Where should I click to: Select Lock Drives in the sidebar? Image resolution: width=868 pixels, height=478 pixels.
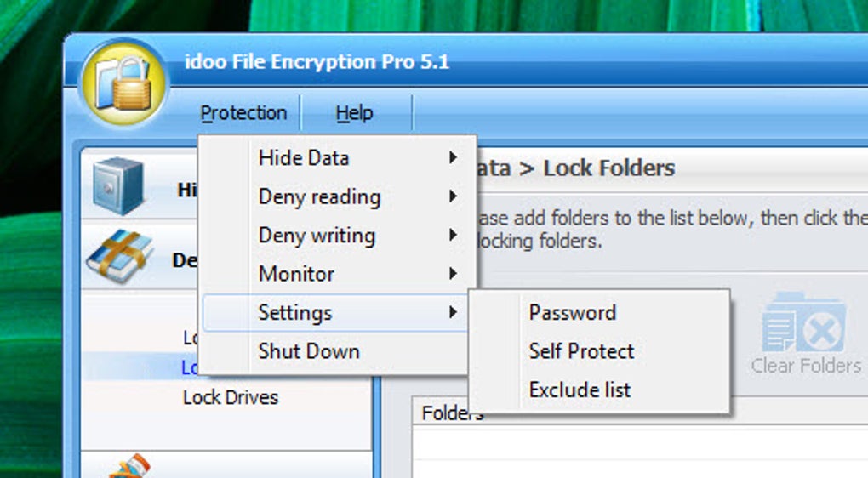point(231,397)
